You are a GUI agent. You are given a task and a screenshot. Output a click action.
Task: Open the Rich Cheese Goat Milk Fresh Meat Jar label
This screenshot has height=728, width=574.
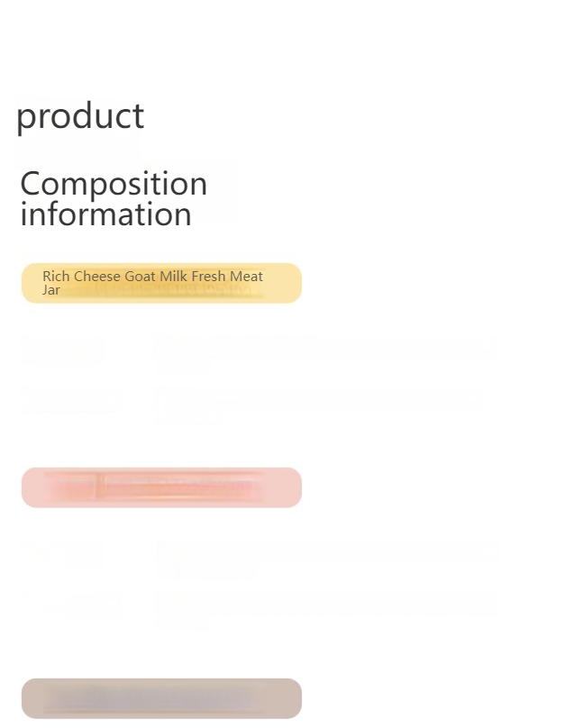click(161, 283)
